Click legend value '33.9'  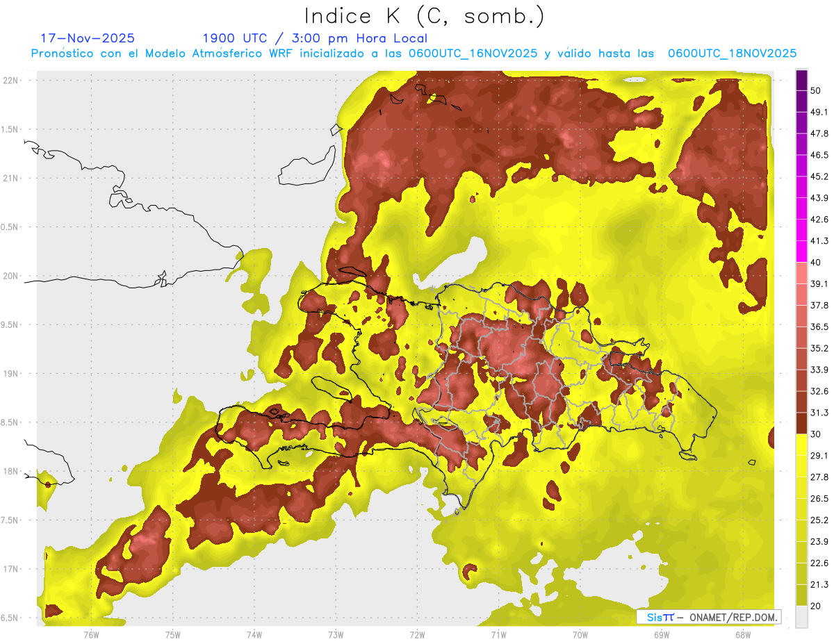click(819, 370)
